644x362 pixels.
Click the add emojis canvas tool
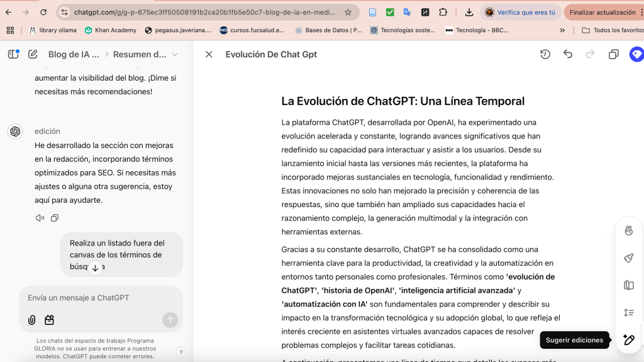[628, 230]
